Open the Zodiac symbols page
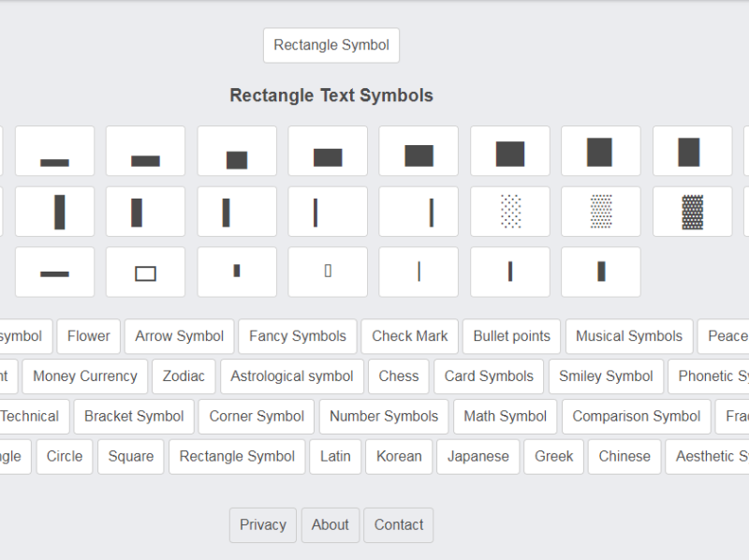The height and width of the screenshot is (560, 749). pyautogui.click(x=184, y=376)
